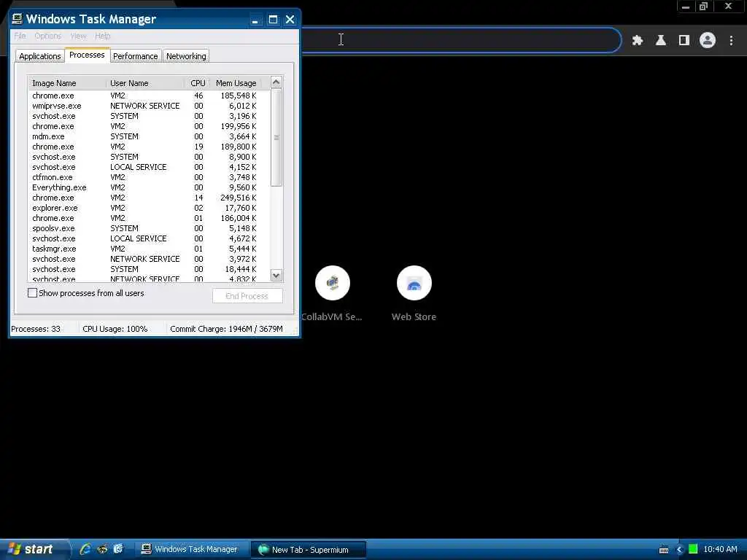Open the Help menu in Task Manager
Image resolution: width=747 pixels, height=560 pixels.
point(102,36)
